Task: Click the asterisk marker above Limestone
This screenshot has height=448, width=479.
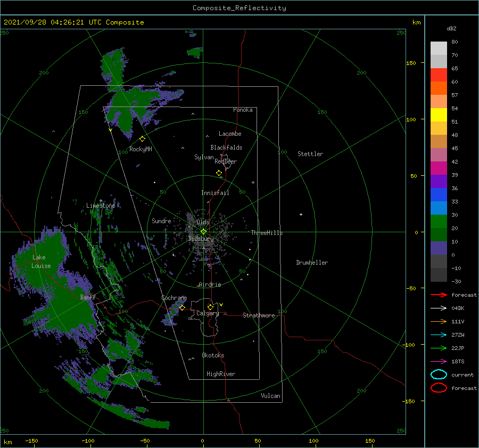Action: pyautogui.click(x=101, y=201)
